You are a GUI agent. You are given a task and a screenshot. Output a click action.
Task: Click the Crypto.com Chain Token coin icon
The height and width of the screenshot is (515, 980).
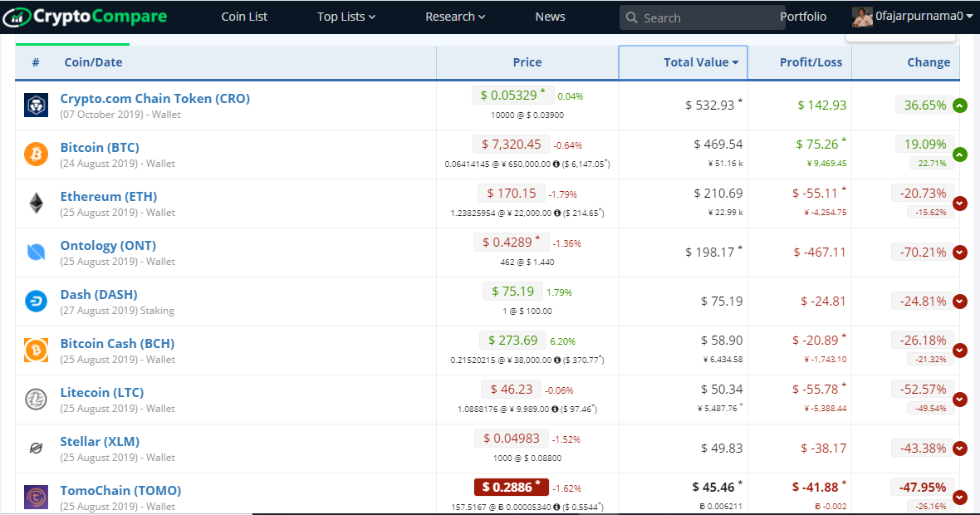36,105
